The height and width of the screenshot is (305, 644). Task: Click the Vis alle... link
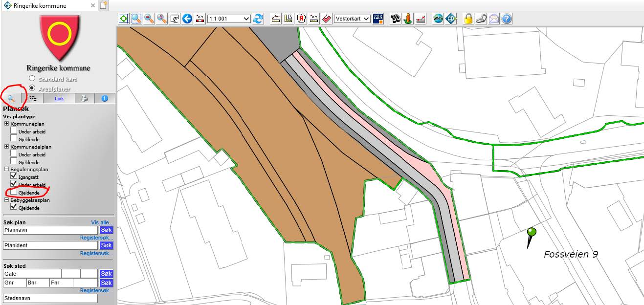click(x=102, y=222)
